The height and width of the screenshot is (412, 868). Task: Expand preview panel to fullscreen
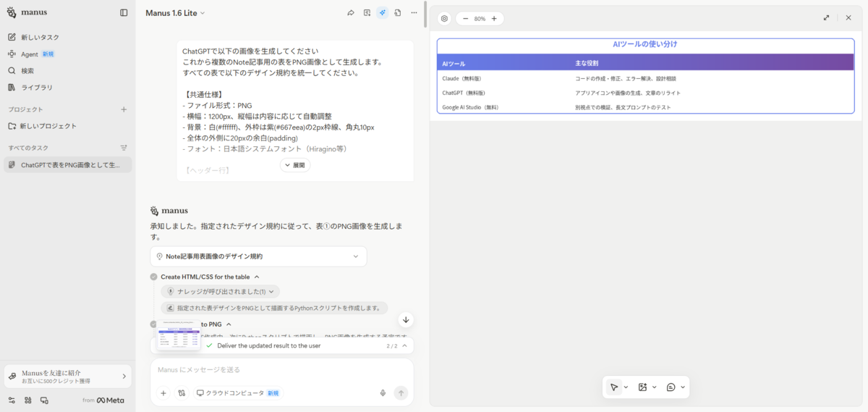click(827, 17)
